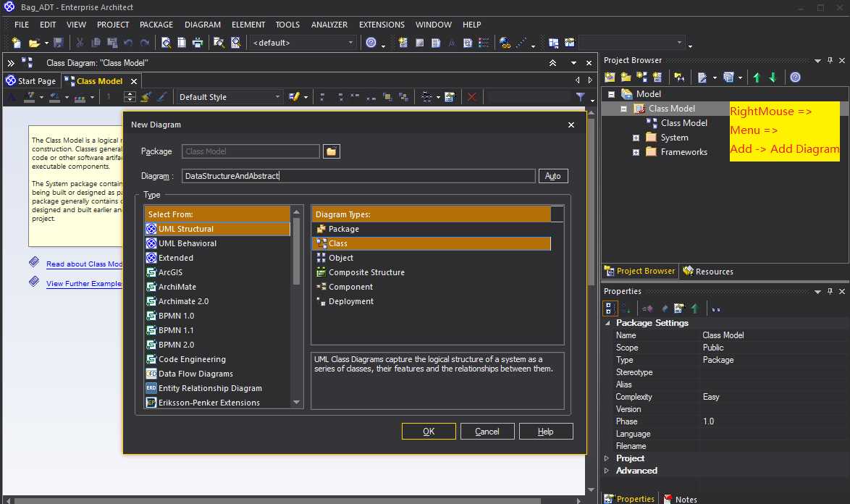Select Entity Relationship Diagram entry
This screenshot has height=504, width=850.
(x=217, y=388)
